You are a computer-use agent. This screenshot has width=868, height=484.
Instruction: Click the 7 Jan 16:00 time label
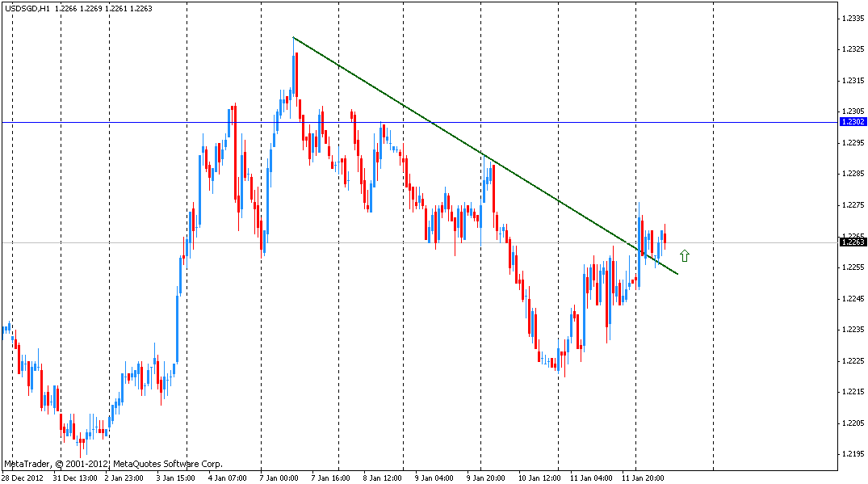[x=330, y=478]
